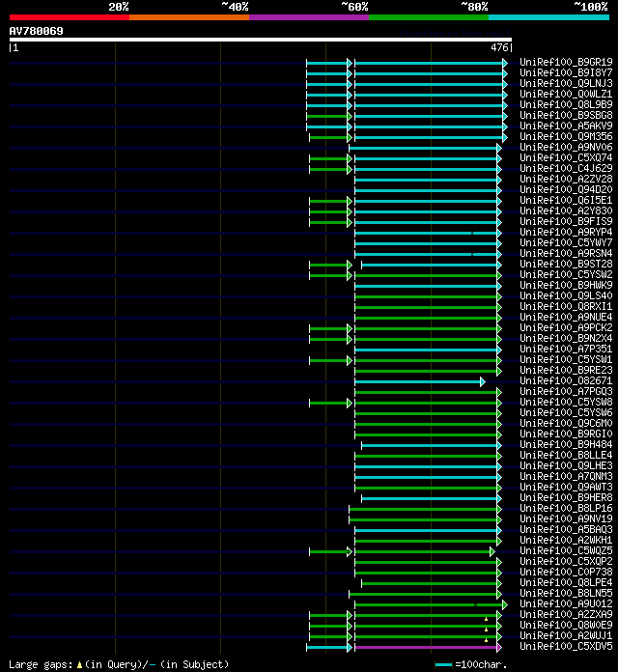Open the UniRef100_Q94D20 label
The height and width of the screenshot is (672, 618).
point(566,190)
